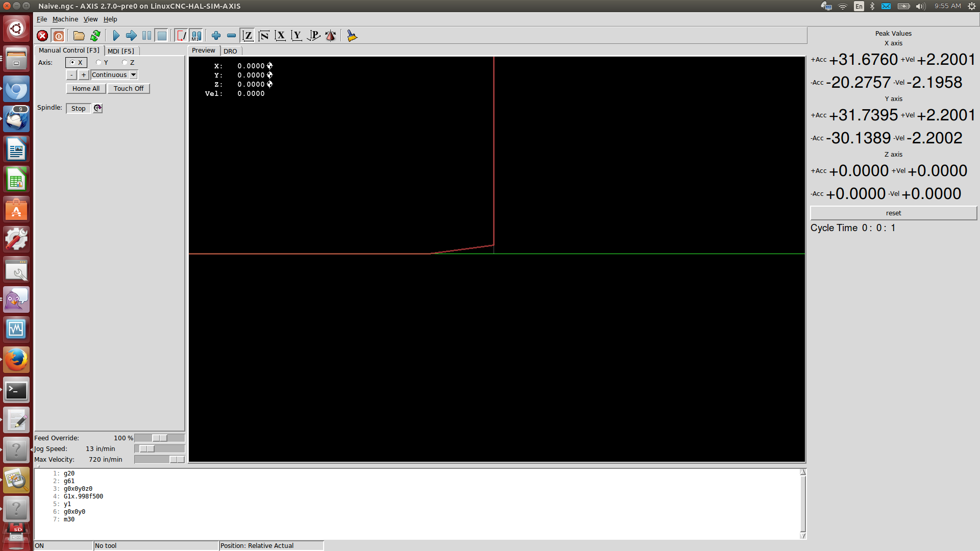Open LibreOffice Calc from dock
Viewport: 980px width, 551px height.
pyautogui.click(x=16, y=180)
